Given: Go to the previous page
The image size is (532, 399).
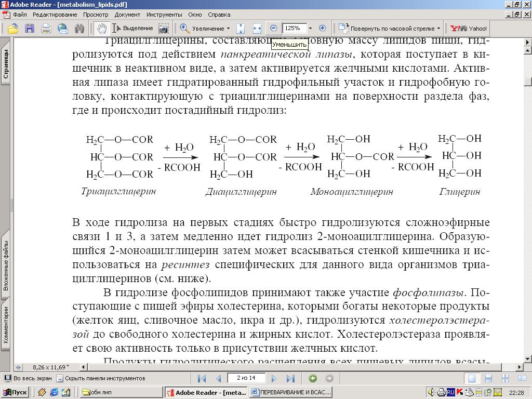Looking at the screenshot, I should (219, 378).
